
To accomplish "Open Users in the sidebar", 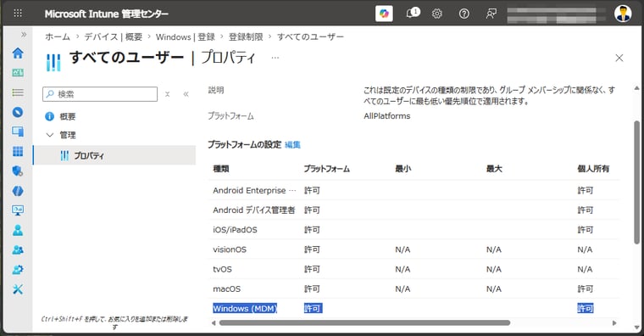I will pyautogui.click(x=18, y=230).
